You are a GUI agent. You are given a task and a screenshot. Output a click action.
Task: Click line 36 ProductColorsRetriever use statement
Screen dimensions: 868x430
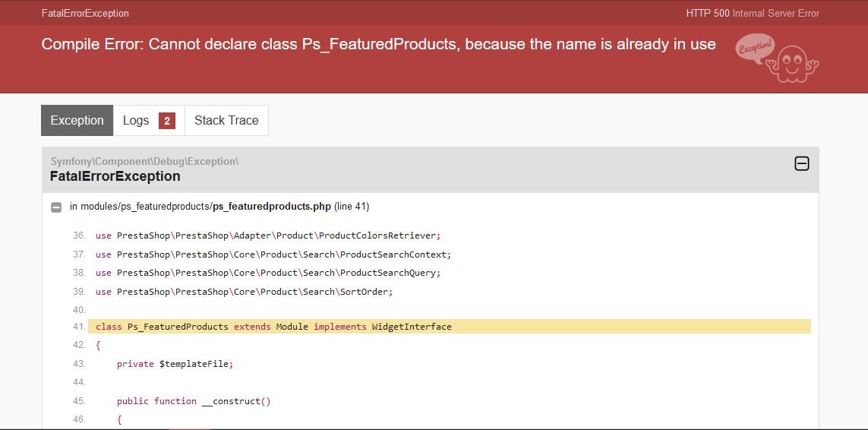[268, 236]
